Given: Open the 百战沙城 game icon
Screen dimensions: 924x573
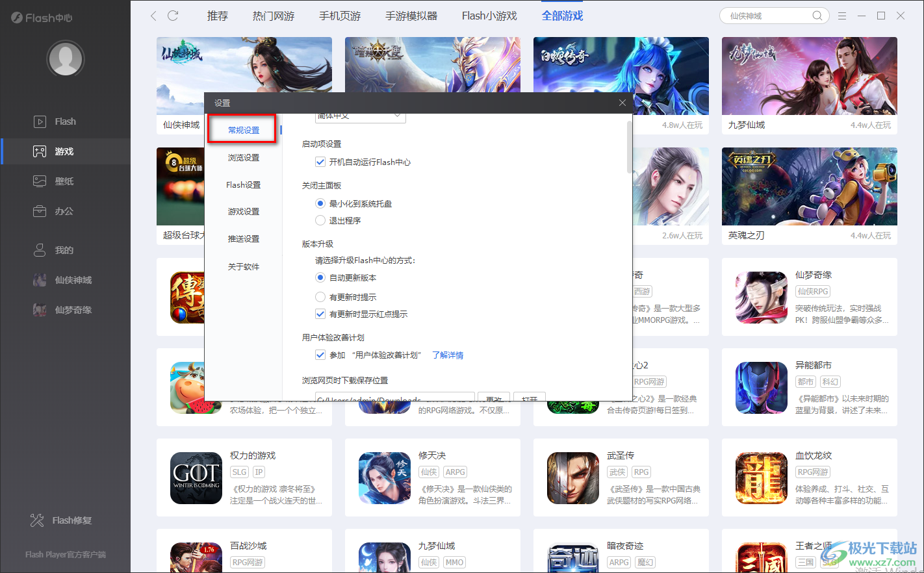Looking at the screenshot, I should pyautogui.click(x=196, y=557).
